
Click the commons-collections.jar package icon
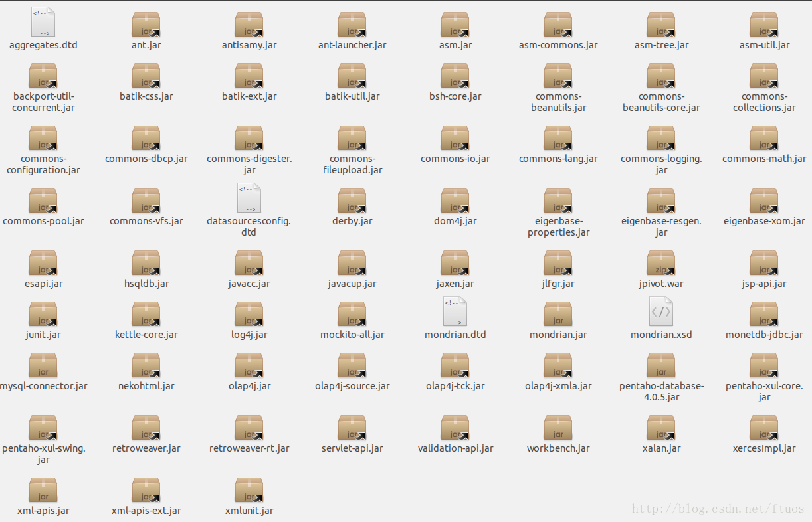coord(764,76)
